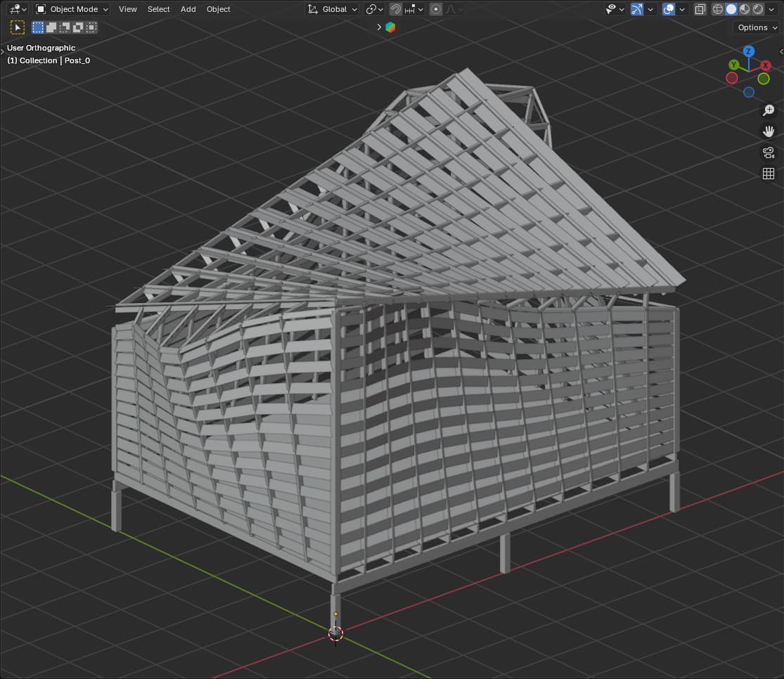Click the pan hand icon
The width and height of the screenshot is (784, 679).
point(769,131)
